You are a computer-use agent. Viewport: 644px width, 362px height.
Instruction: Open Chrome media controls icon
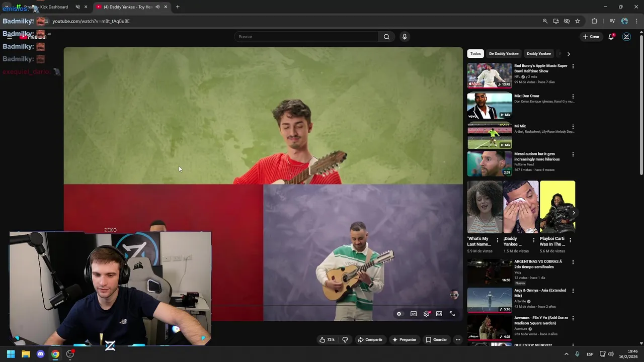[612, 21]
